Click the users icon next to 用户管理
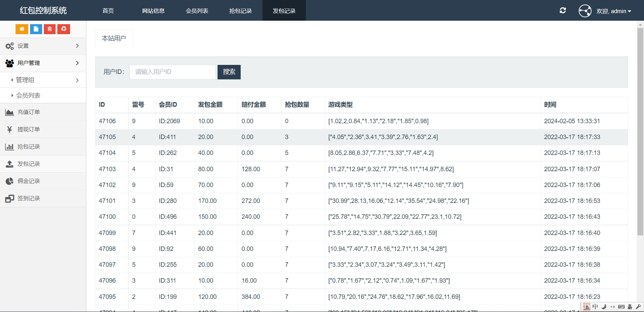Viewport: 644px width, 312px height. pos(10,63)
